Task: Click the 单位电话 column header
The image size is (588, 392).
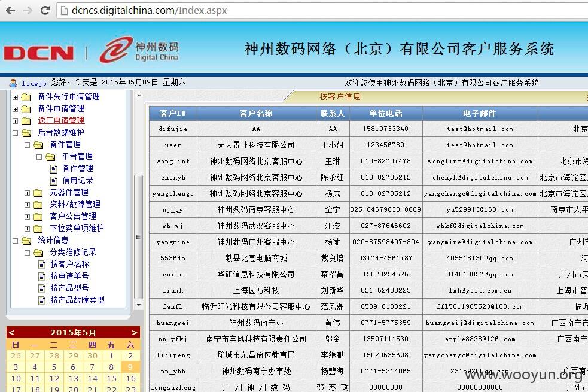Action: (385, 113)
